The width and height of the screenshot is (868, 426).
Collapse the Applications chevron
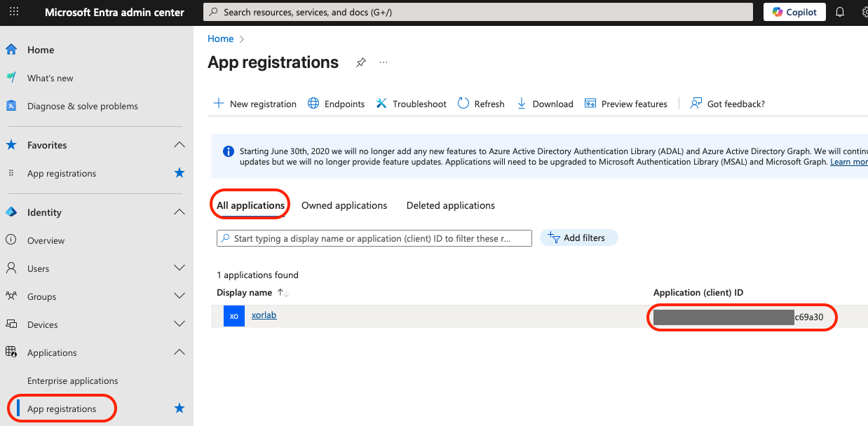(x=179, y=352)
